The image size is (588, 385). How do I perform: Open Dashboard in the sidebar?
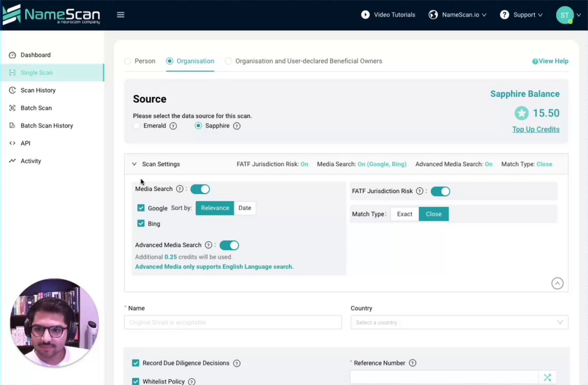point(52,55)
